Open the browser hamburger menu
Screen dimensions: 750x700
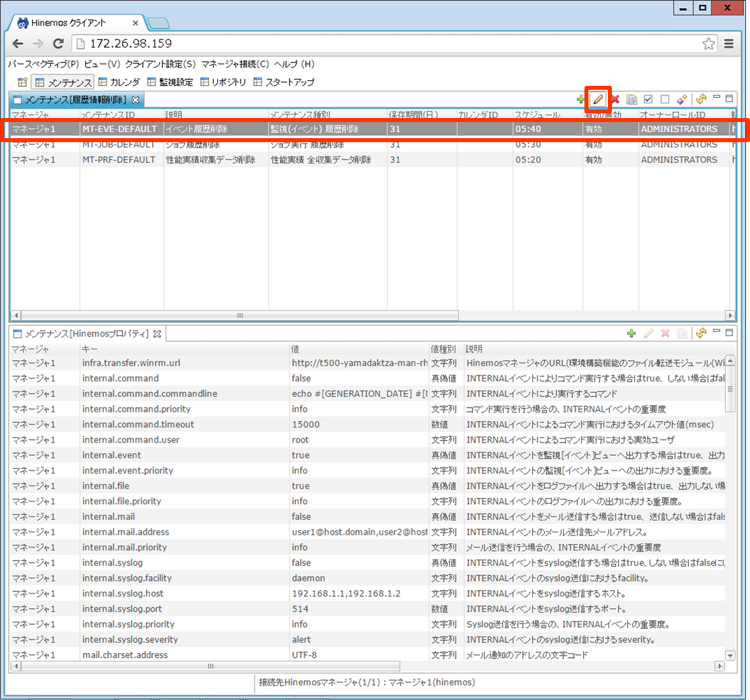[729, 44]
